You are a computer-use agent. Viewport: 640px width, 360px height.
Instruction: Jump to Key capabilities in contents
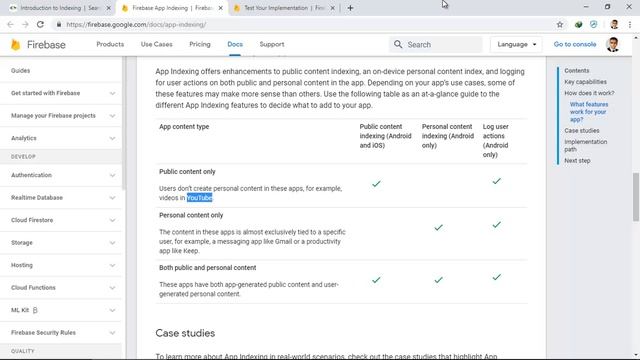(x=585, y=82)
